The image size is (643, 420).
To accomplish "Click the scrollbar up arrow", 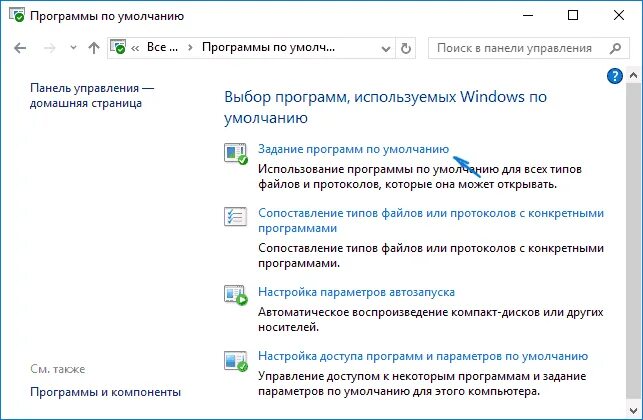I will (x=633, y=75).
